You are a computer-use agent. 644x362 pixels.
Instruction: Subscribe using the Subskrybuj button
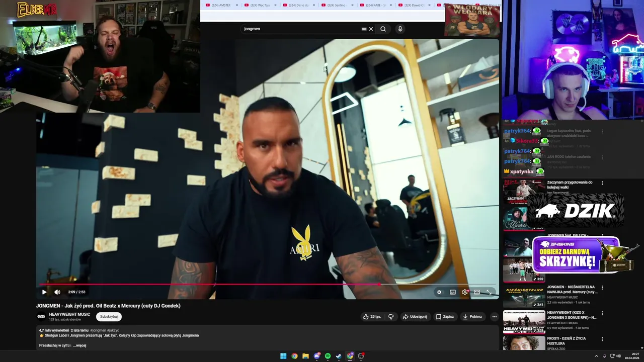coord(109,317)
